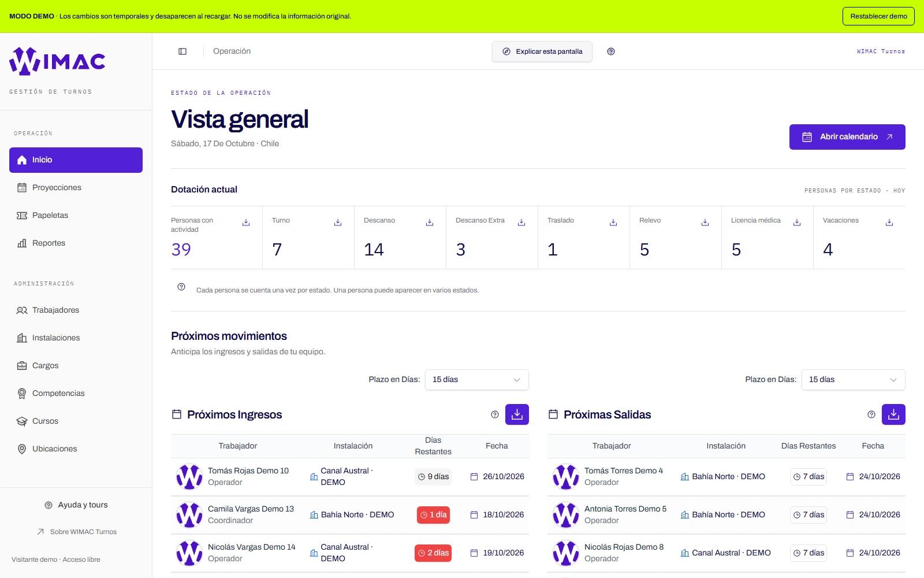Screen dimensions: 924x578
Task: Navigate to Instalaciones
Action: pyautogui.click(x=76, y=338)
